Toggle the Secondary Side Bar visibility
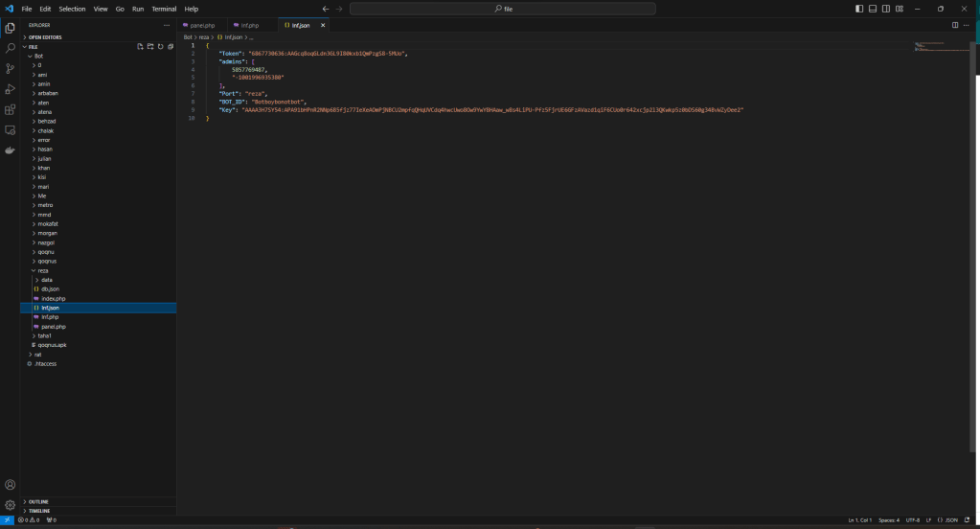The width and height of the screenshot is (980, 529). 886,9
